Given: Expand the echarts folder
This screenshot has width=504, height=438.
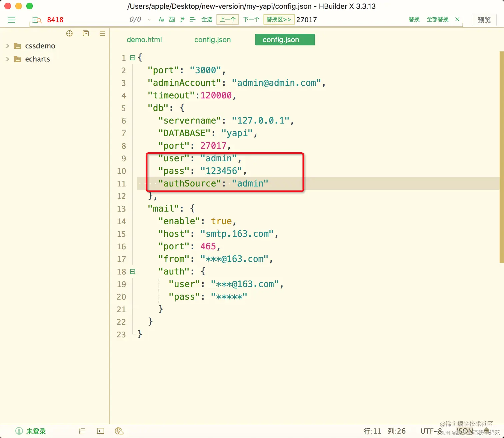Looking at the screenshot, I should (7, 59).
